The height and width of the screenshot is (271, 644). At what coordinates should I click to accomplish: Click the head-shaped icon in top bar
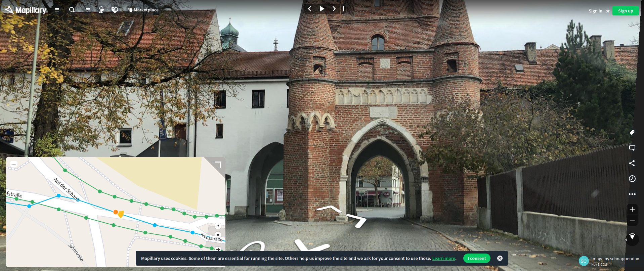(101, 10)
